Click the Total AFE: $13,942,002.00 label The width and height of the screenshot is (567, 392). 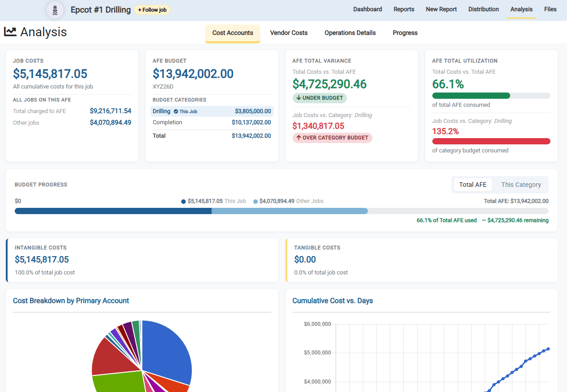[x=516, y=201]
